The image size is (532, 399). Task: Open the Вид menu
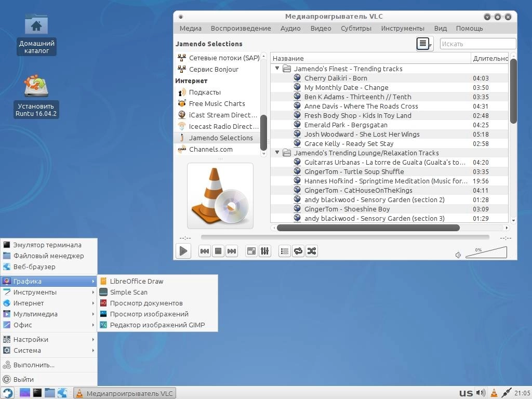point(441,29)
